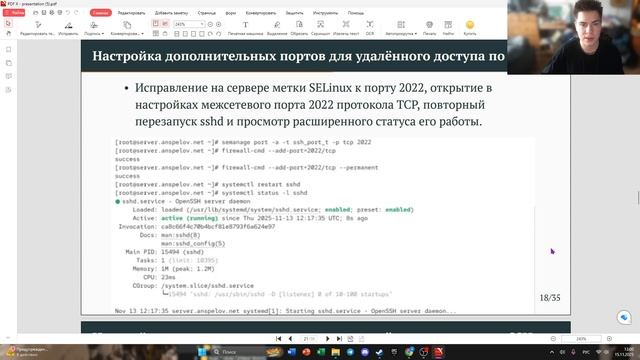Click the rotate clockwise page icon
This screenshot has height=360, width=640.
[210, 34]
